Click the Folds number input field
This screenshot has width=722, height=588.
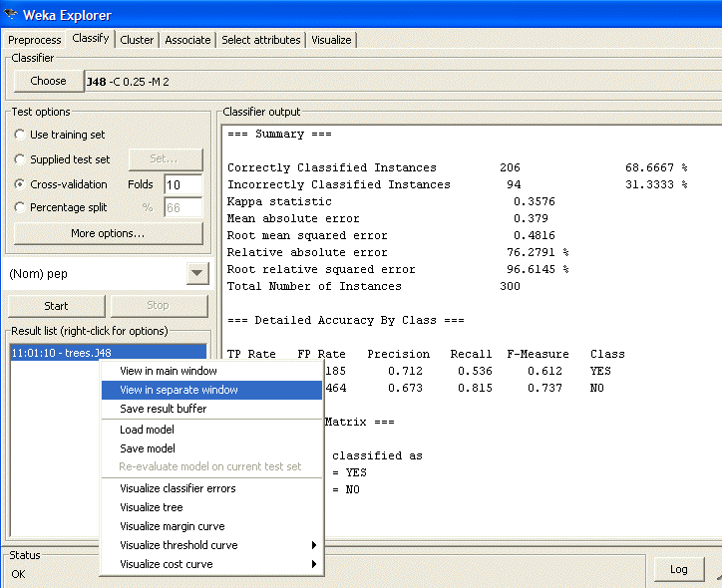coord(182,184)
